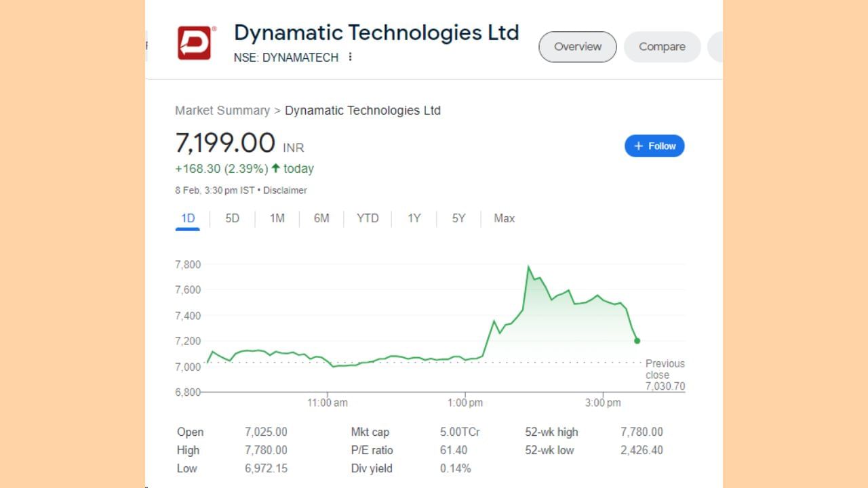Click the Previous close 7,030.70 label
This screenshot has width=868, height=488.
pyautogui.click(x=665, y=375)
